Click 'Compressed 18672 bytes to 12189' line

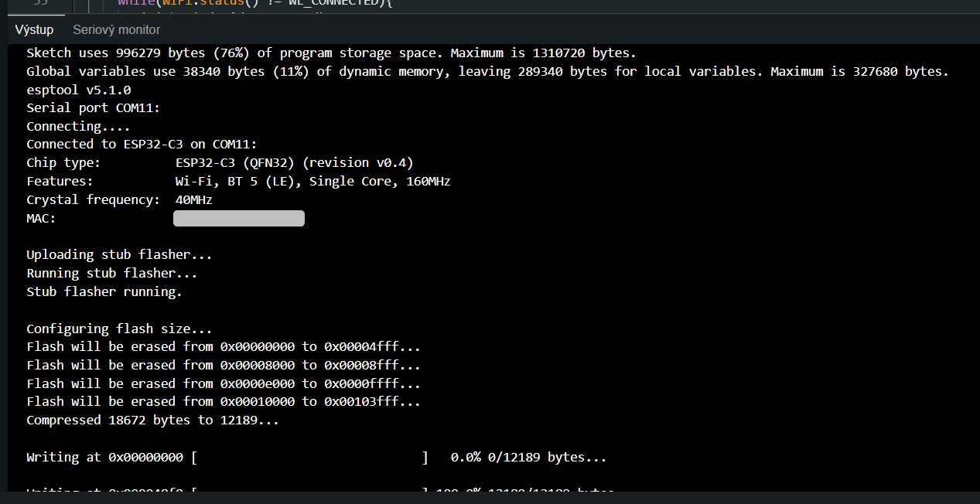[x=152, y=421]
